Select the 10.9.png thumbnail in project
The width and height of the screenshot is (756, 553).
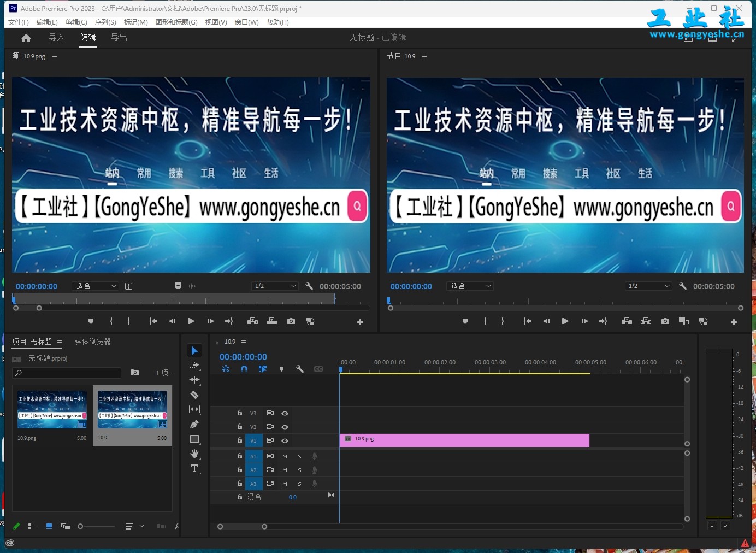click(x=52, y=409)
